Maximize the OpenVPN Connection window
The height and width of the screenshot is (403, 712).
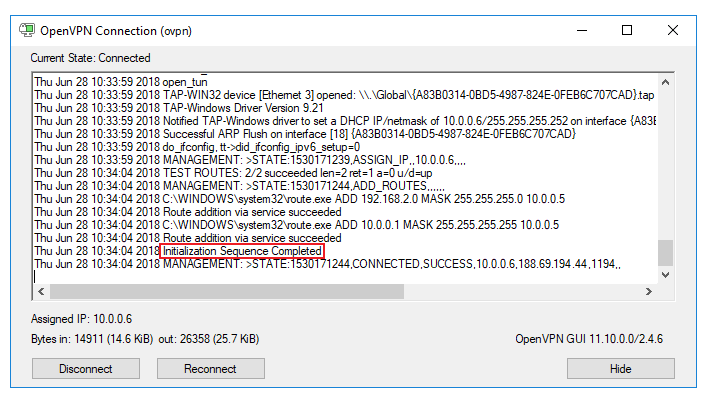click(x=627, y=30)
